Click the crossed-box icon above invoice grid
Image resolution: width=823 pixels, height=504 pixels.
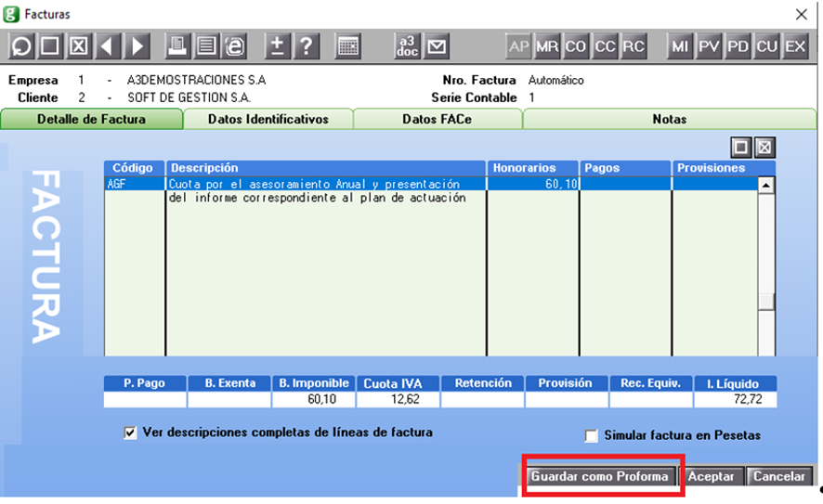(764, 148)
